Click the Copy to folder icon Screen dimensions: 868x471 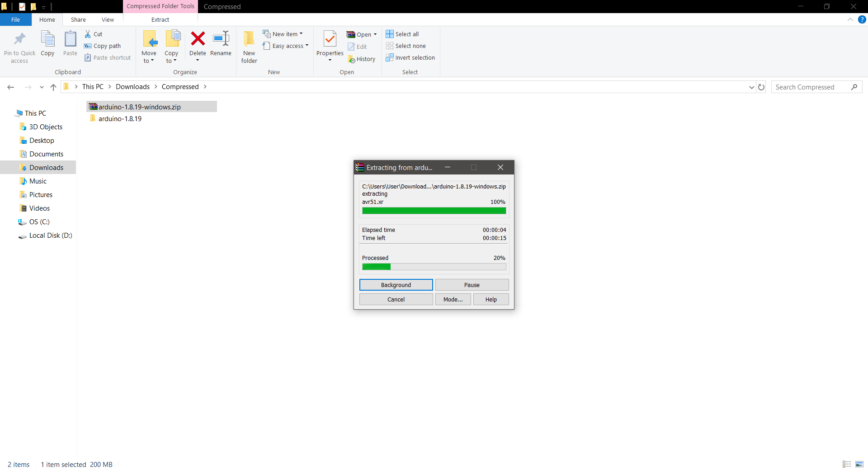pos(172,39)
